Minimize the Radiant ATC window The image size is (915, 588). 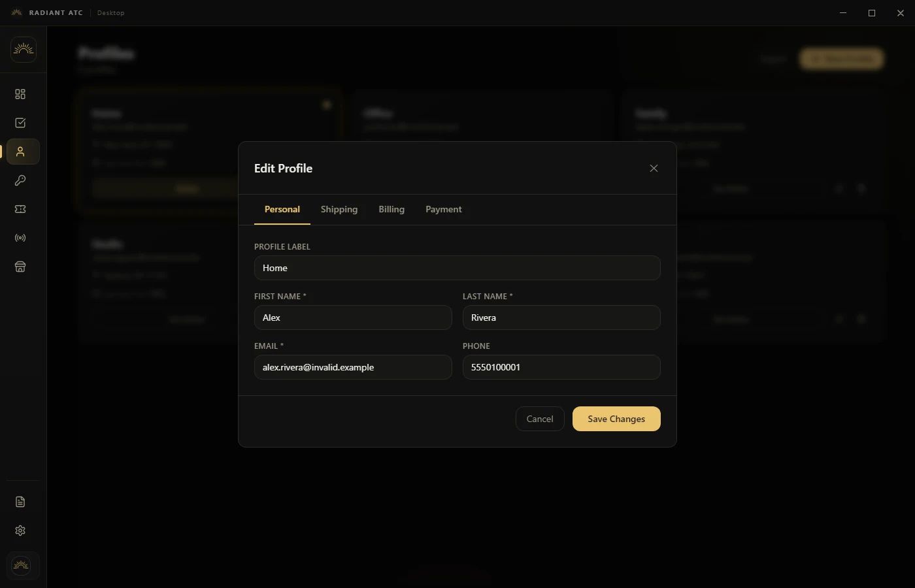coord(843,13)
